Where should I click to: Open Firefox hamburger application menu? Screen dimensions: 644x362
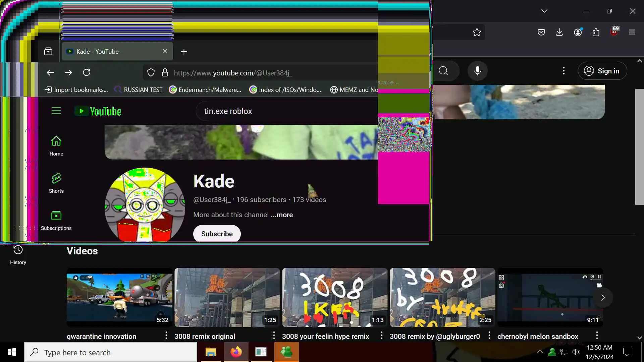tap(632, 32)
